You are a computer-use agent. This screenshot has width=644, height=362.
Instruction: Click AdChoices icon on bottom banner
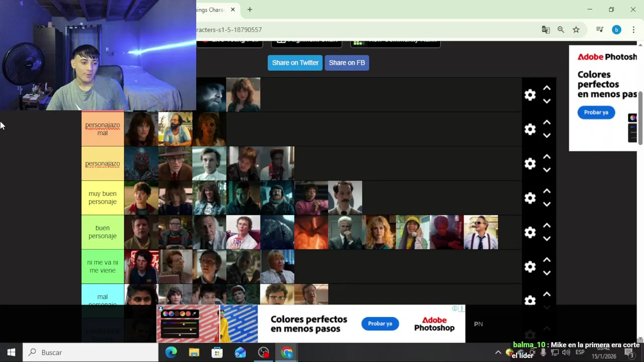click(455, 308)
